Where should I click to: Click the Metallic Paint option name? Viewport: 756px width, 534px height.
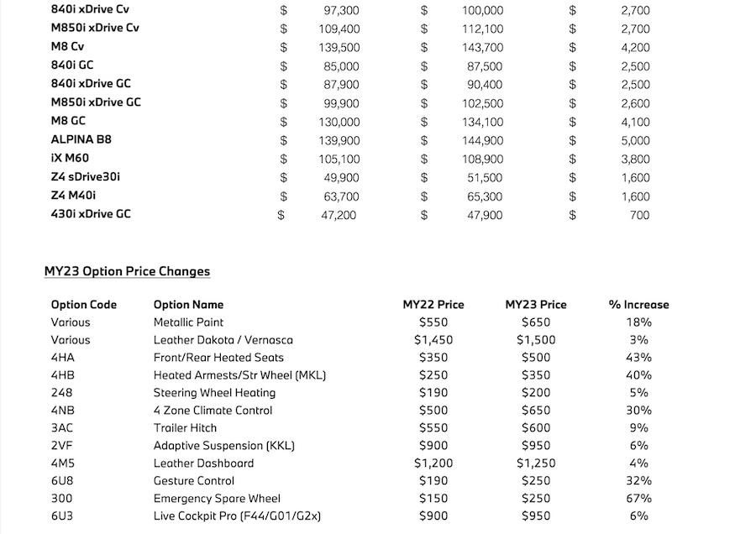pyautogui.click(x=188, y=322)
